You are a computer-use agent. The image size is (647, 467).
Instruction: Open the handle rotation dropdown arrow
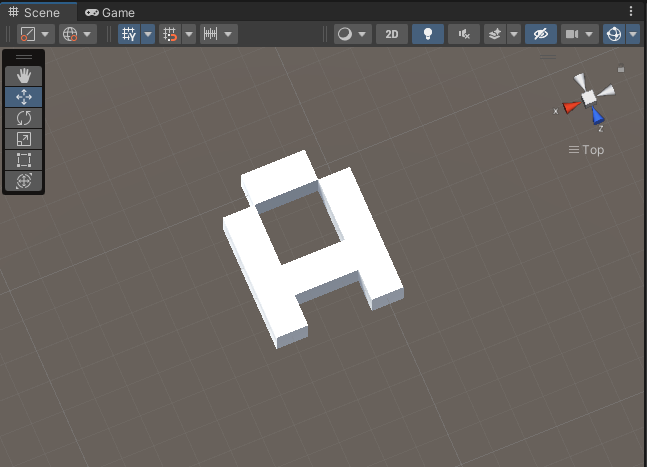[x=87, y=34]
